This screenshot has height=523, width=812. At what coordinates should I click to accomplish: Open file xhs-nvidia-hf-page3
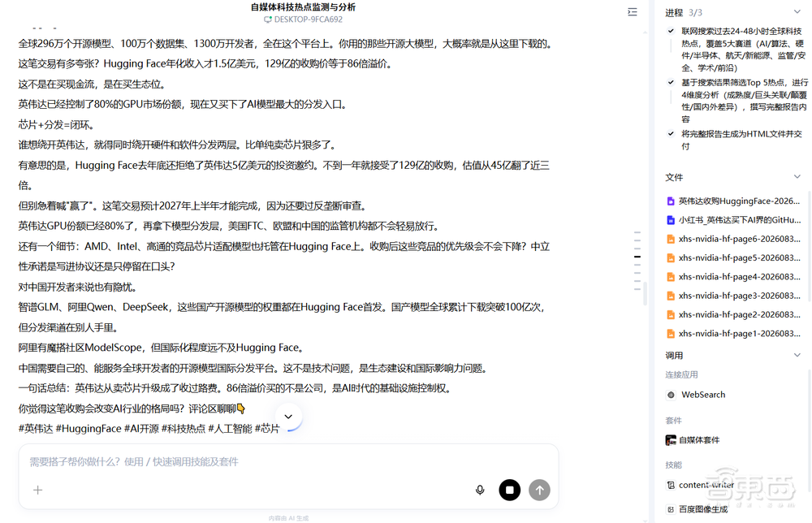coord(733,296)
